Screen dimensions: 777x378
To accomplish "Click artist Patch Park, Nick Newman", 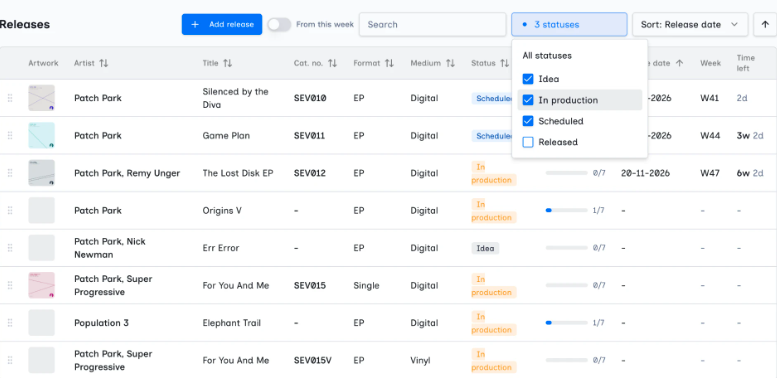I will (x=110, y=248).
